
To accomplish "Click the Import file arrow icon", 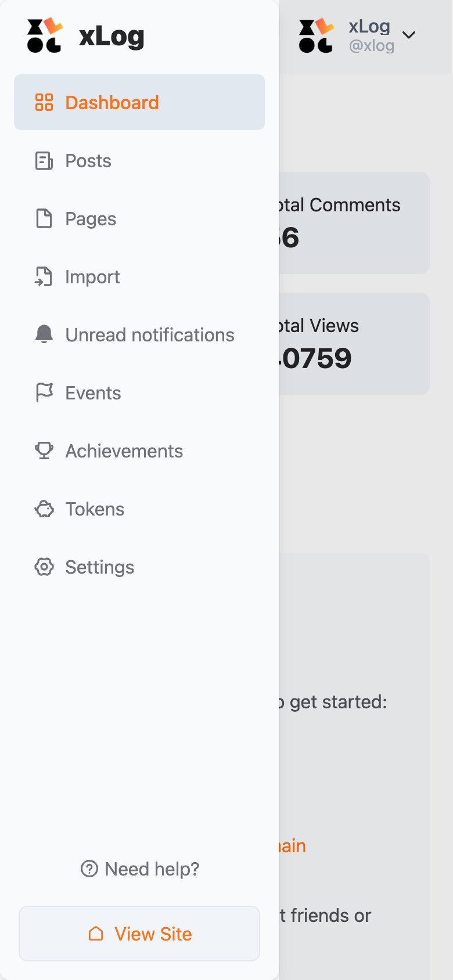I will pyautogui.click(x=44, y=276).
